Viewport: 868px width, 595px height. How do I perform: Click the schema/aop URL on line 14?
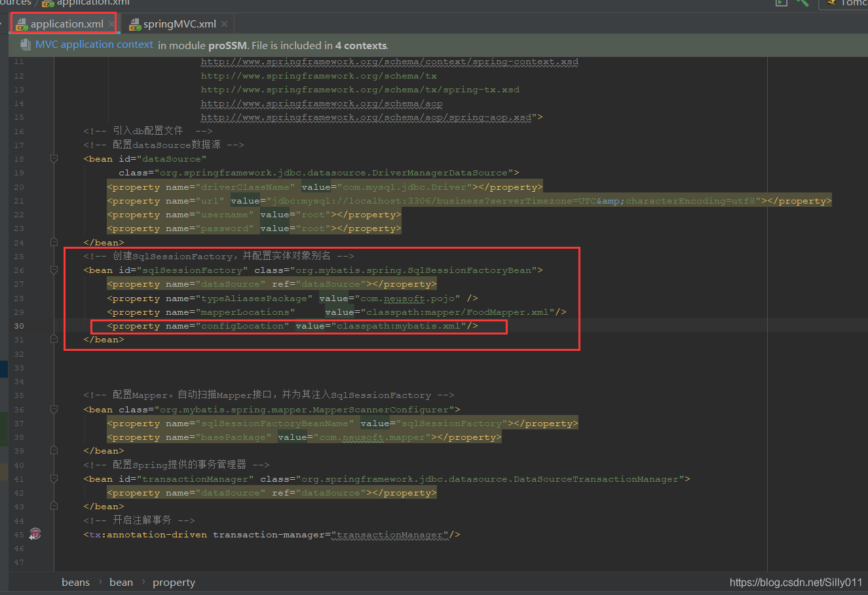coord(321,103)
